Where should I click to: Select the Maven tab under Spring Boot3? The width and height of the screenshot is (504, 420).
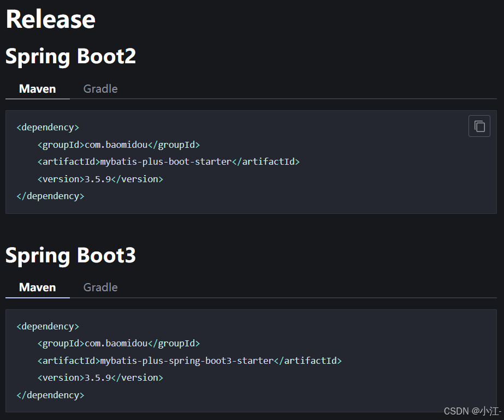(37, 287)
